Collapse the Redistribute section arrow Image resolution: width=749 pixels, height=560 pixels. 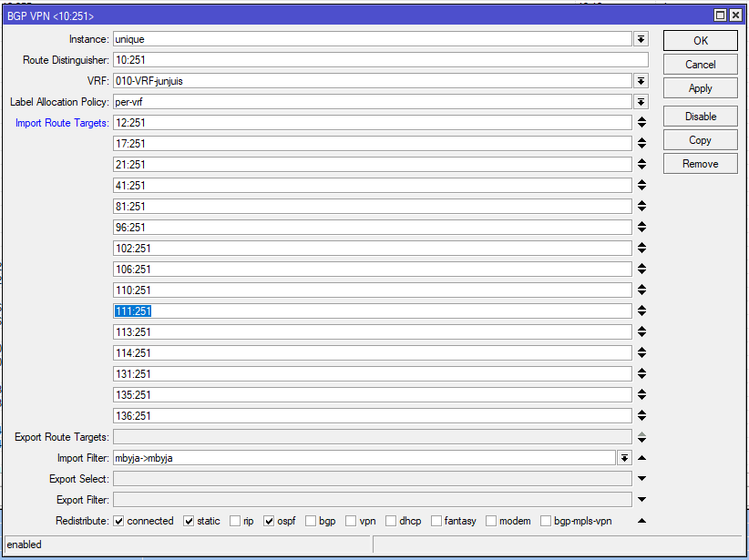641,521
